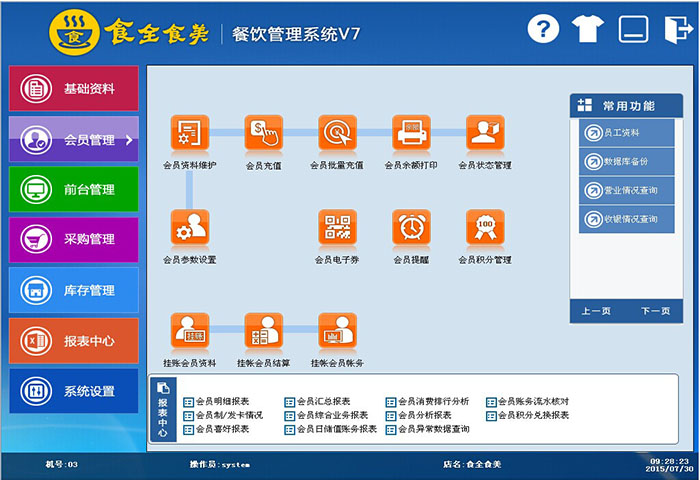700x480 pixels.
Task: Open 收银情况查询 shortcut
Action: click(x=626, y=219)
